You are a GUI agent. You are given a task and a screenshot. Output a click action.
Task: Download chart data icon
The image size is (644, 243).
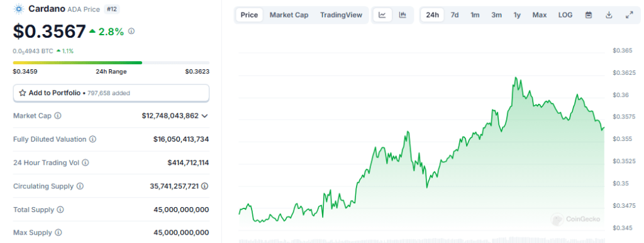tap(609, 15)
